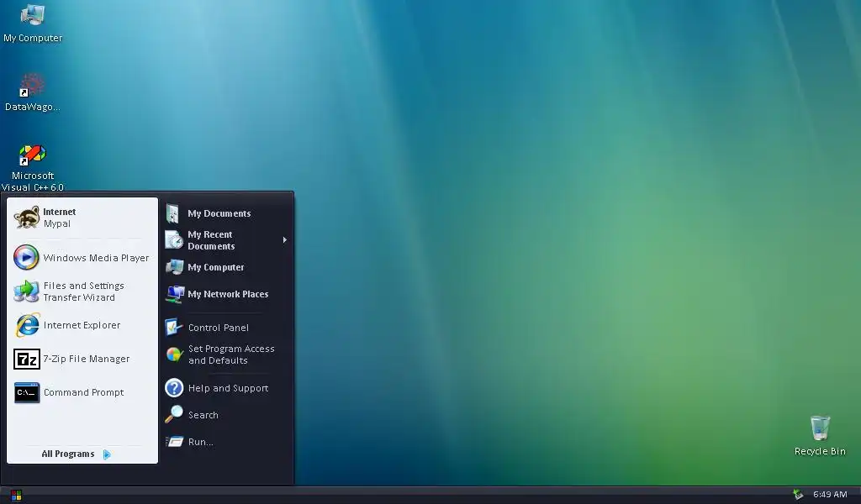Click the Recycle Bin label text
The width and height of the screenshot is (861, 504).
pyautogui.click(x=820, y=451)
